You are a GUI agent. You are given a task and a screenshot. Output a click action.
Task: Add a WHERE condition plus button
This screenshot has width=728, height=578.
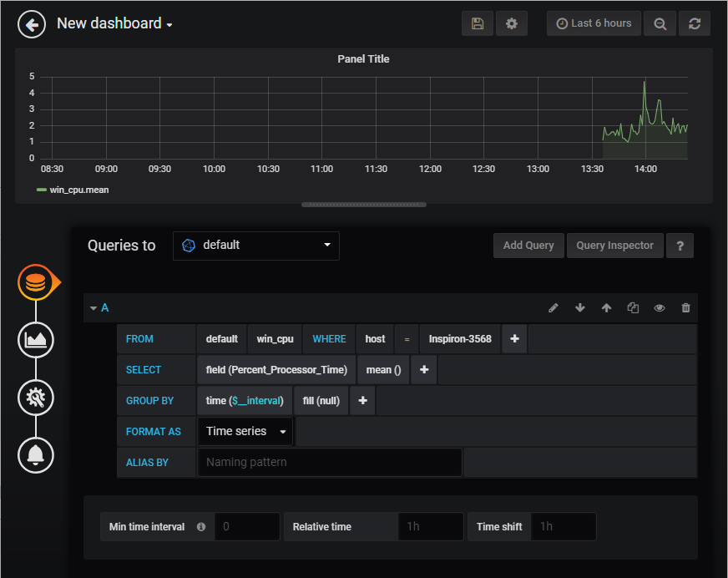tap(514, 339)
